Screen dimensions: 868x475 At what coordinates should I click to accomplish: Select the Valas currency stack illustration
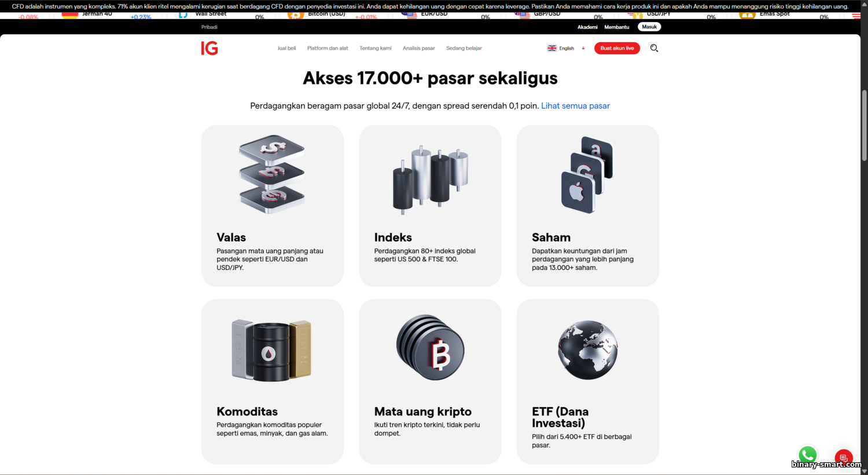click(272, 174)
